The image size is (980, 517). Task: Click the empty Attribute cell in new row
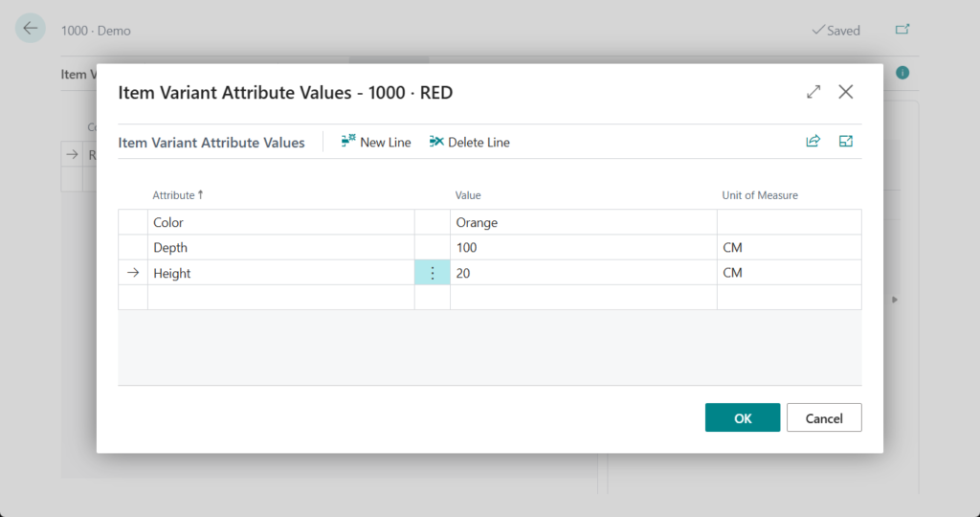coord(279,298)
